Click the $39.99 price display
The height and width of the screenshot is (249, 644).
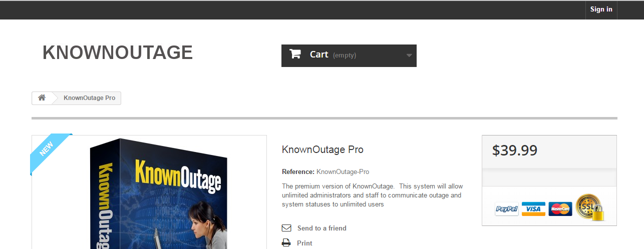pos(515,150)
